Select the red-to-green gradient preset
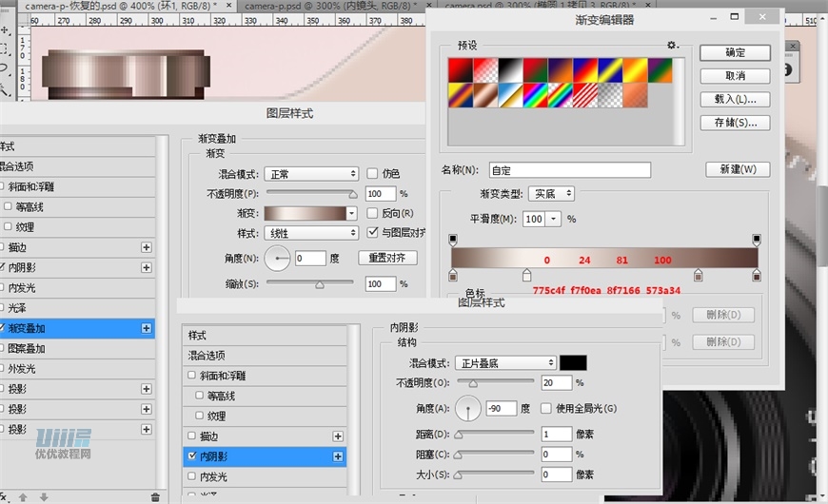Screen dimensions: 828x504 click(x=536, y=70)
